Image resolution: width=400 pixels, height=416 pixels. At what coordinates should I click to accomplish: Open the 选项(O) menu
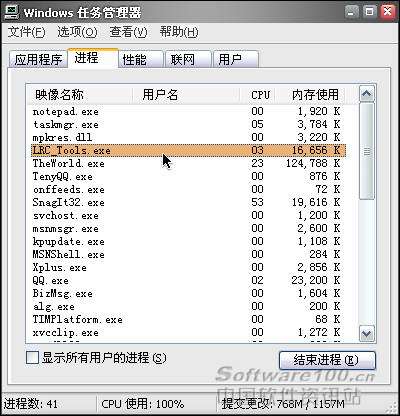77,32
